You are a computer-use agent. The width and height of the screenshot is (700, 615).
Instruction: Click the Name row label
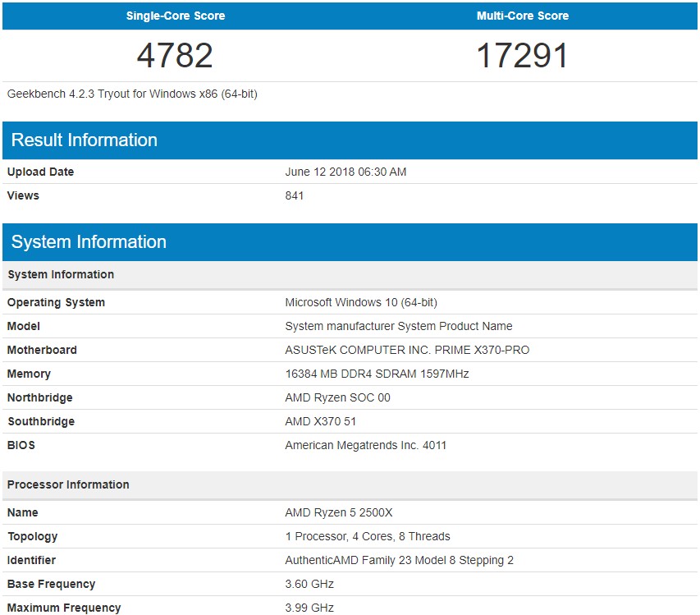[x=22, y=512]
